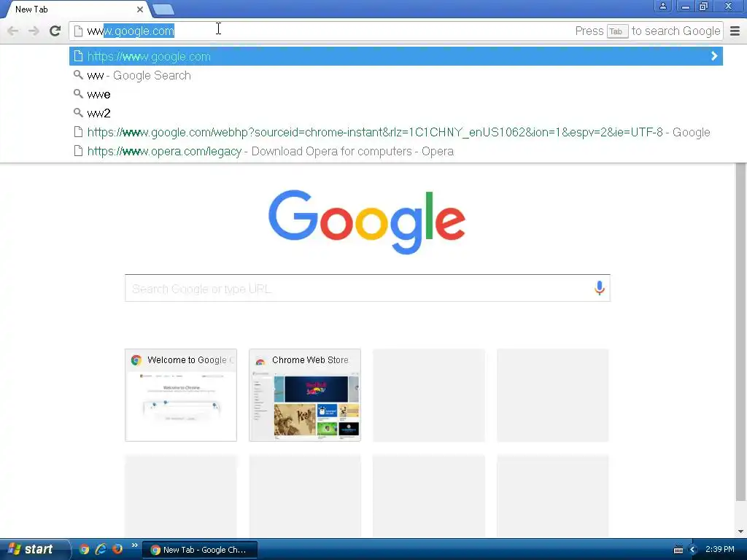Image resolution: width=747 pixels, height=560 pixels.
Task: Click the Google logo
Action: coord(367,222)
